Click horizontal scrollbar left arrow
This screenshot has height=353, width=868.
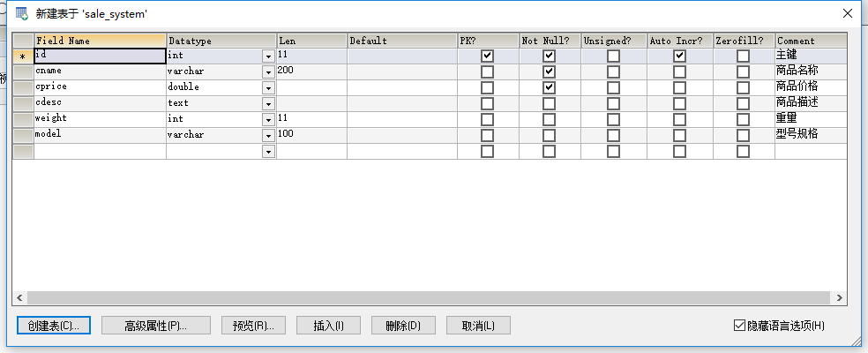tap(19, 298)
